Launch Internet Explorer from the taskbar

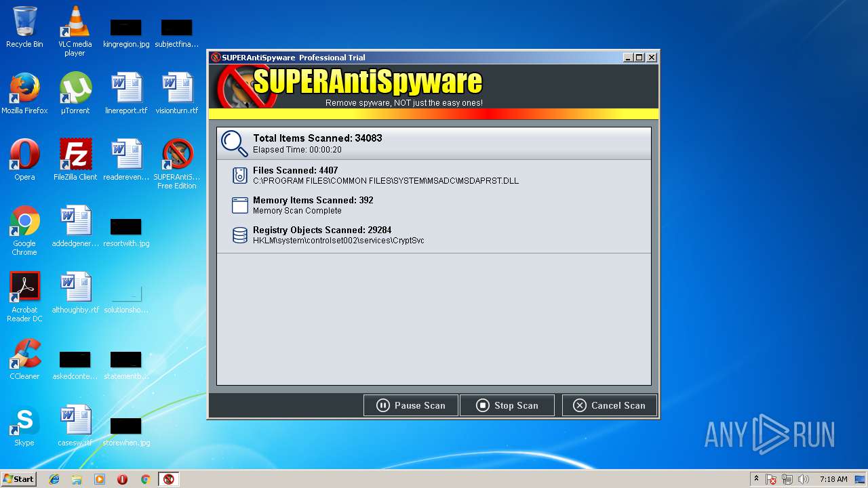[54, 479]
